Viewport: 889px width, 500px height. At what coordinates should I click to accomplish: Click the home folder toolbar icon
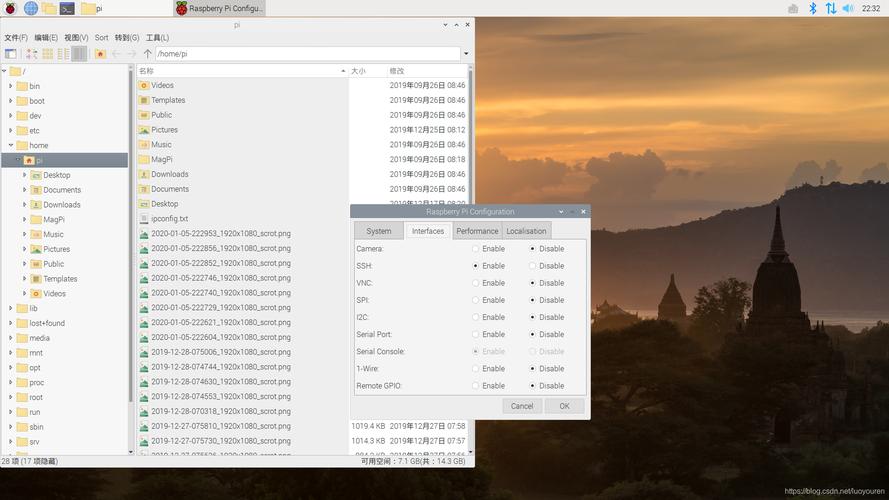coord(100,54)
